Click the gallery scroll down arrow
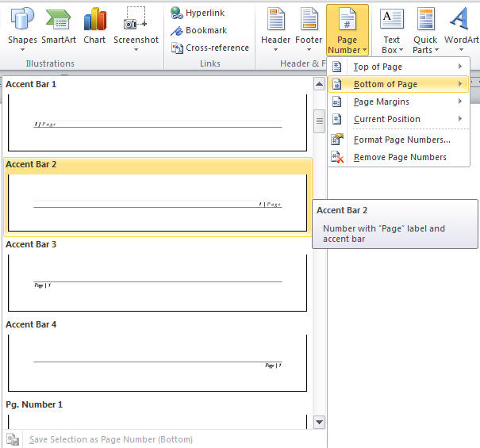Screen dimensions: 480x448 click(319, 423)
